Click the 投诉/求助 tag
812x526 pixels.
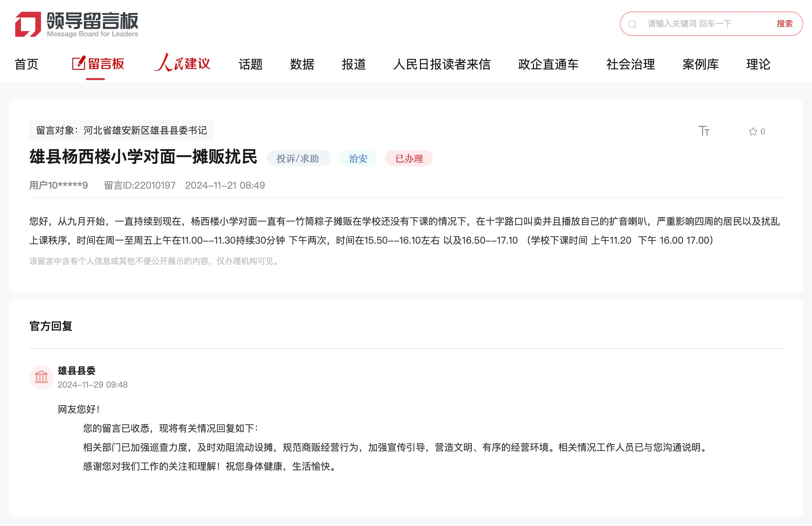click(298, 158)
